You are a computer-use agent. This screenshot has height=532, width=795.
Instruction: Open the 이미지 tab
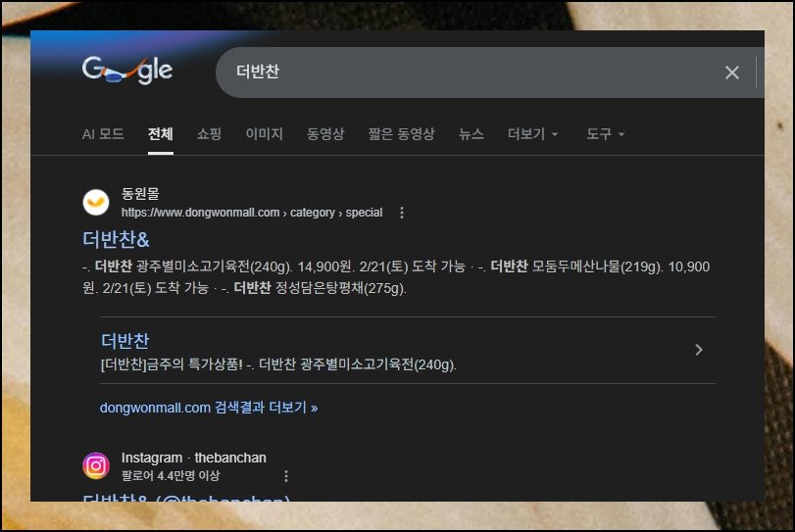point(264,134)
